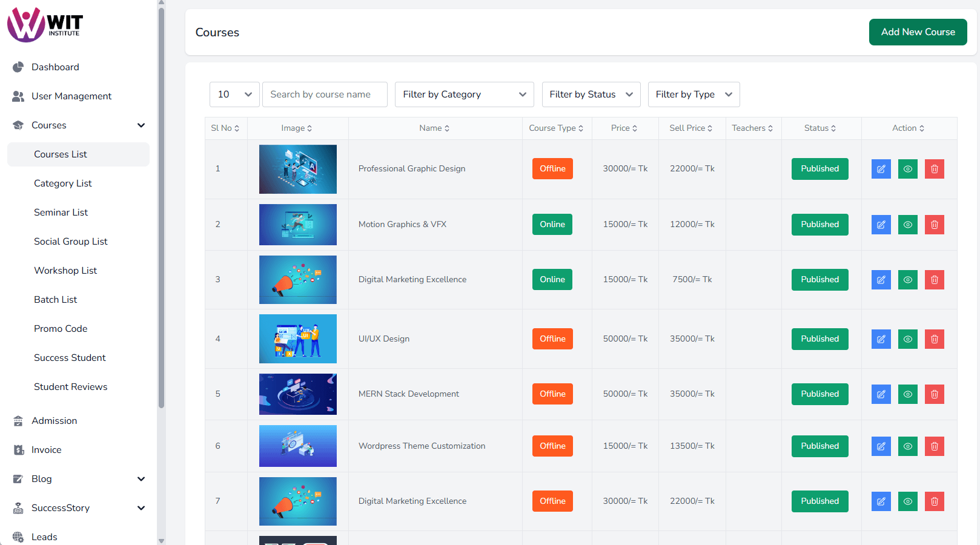The height and width of the screenshot is (545, 980).
Task: Expand the Blog sidebar menu
Action: 78,479
